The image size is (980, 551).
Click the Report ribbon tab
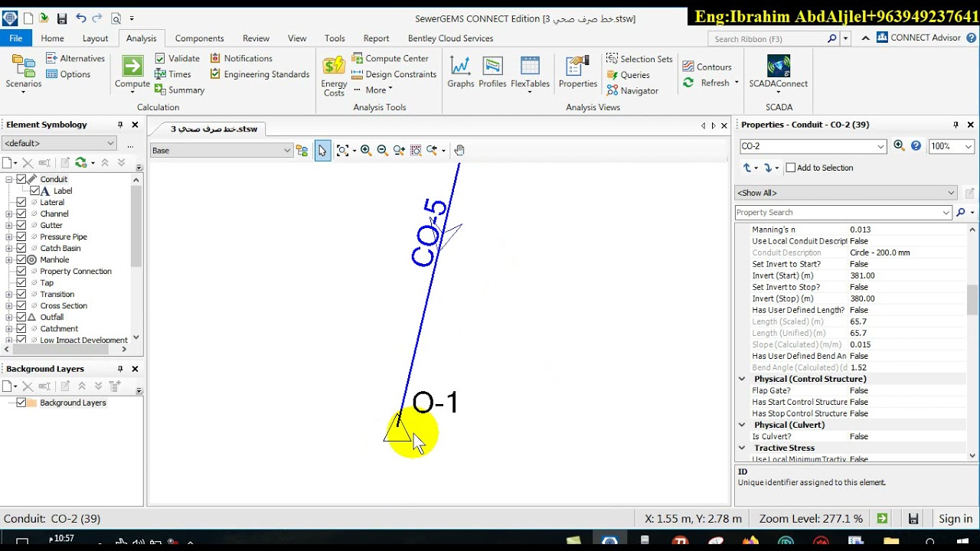[x=376, y=38]
